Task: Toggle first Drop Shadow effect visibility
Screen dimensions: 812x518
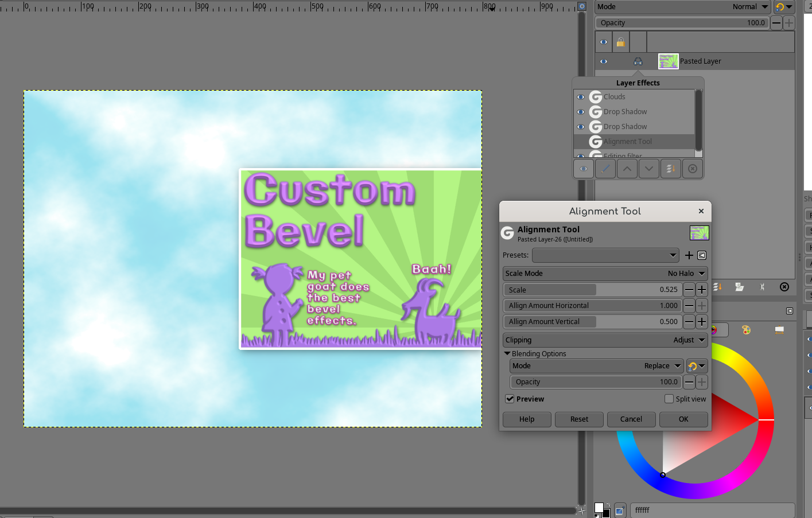Action: click(x=581, y=112)
